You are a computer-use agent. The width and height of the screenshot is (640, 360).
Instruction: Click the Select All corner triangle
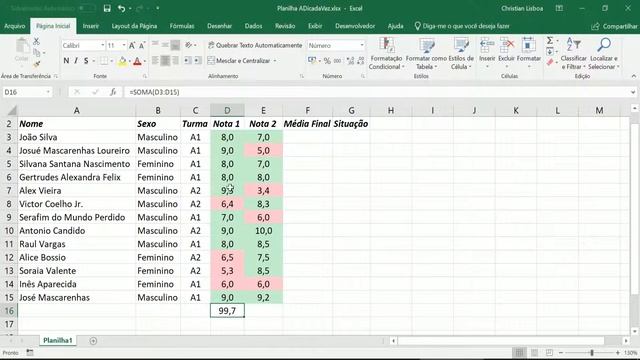tap(12, 110)
